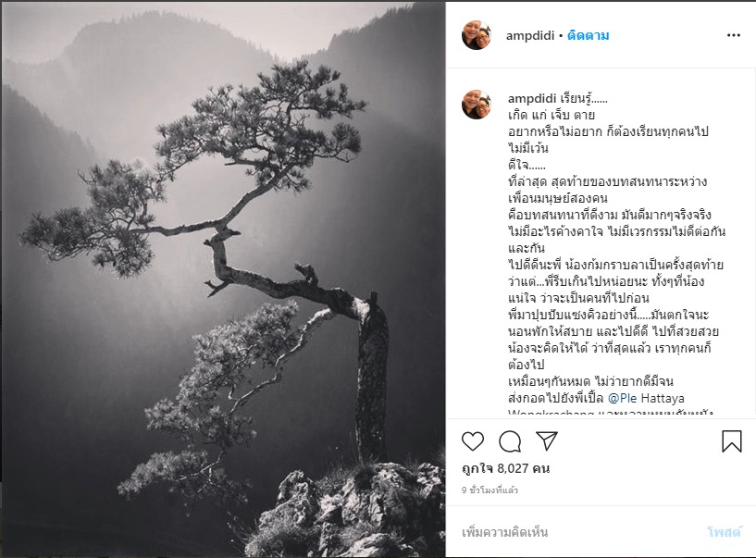Viewport: 756px width, 558px height.
Task: Open comments with the speech bubble icon
Action: [510, 441]
